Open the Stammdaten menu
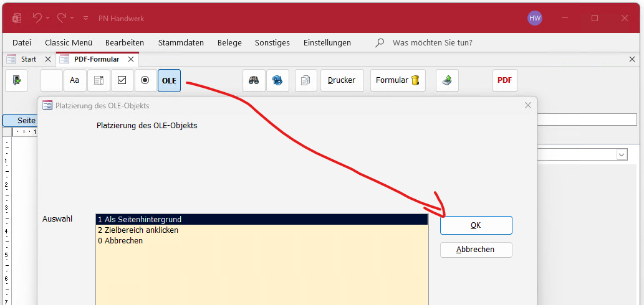 [x=181, y=43]
